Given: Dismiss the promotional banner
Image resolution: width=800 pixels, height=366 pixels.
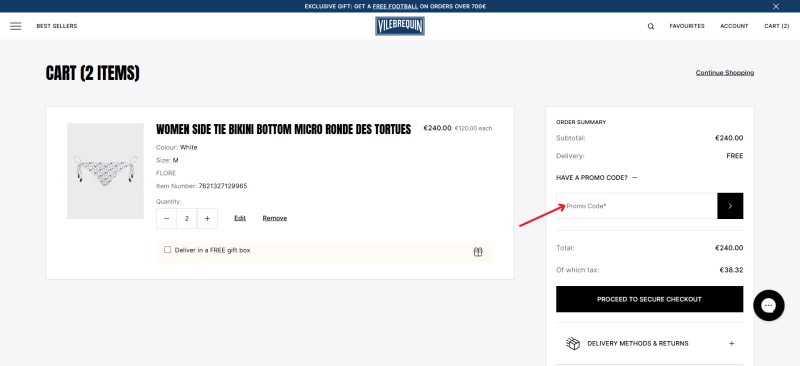Looking at the screenshot, I should click(x=776, y=6).
